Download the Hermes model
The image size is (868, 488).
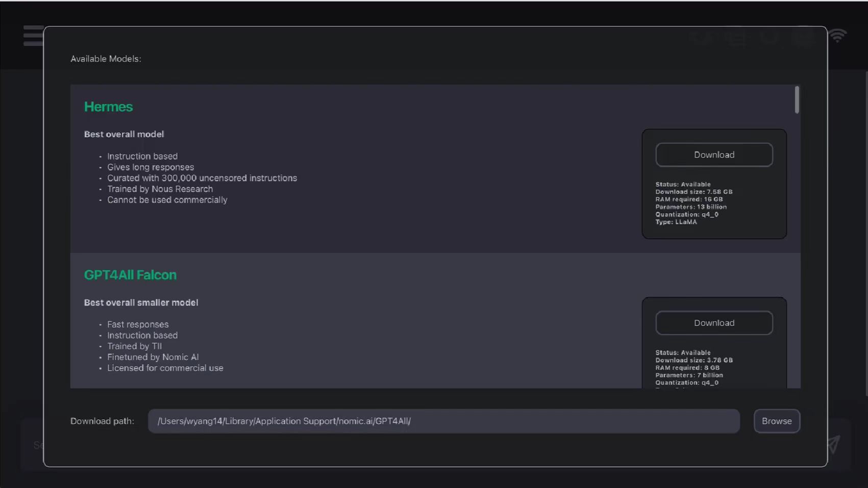click(714, 155)
